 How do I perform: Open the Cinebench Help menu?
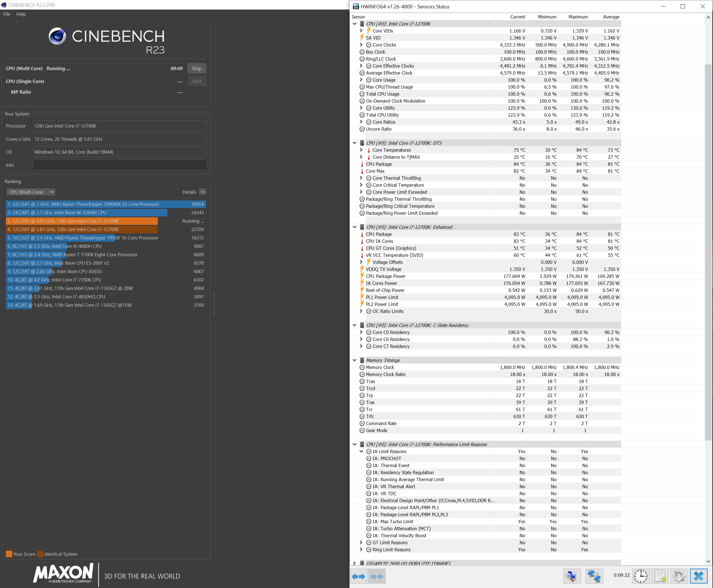[x=21, y=14]
